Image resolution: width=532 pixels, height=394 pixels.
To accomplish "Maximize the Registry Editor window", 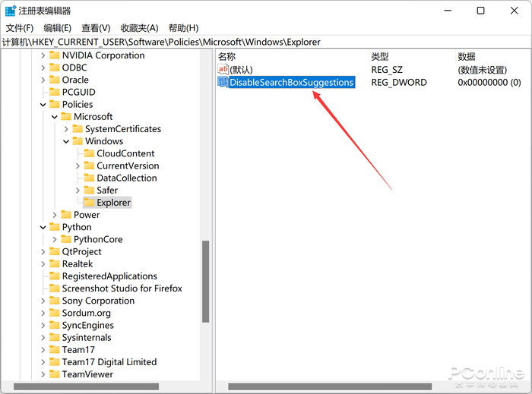I will point(481,11).
